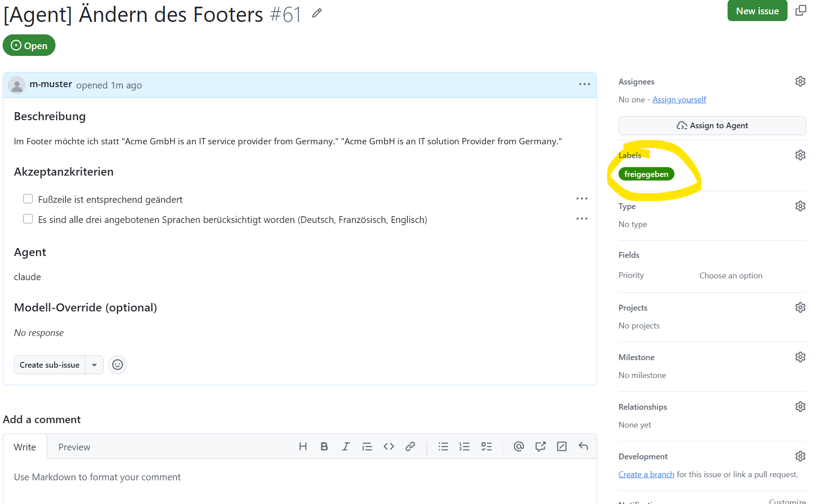This screenshot has height=504, width=821.
Task: Open the Assignees gear settings
Action: point(800,81)
